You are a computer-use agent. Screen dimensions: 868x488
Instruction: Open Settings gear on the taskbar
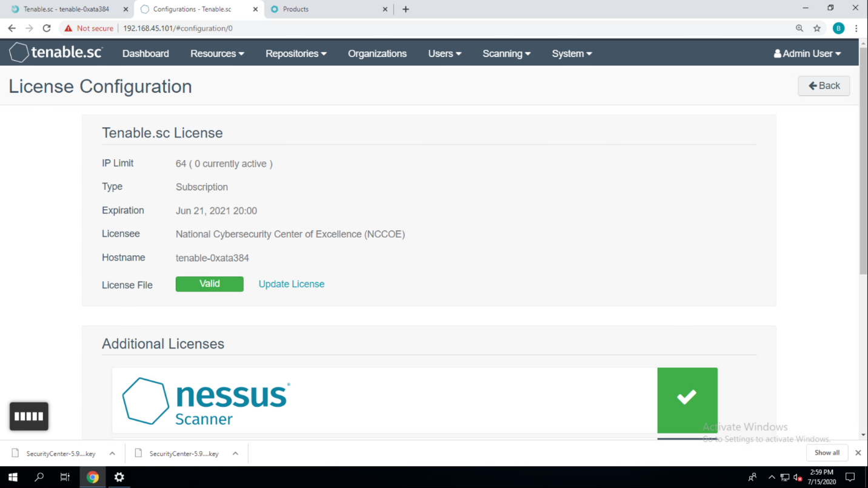(119, 477)
